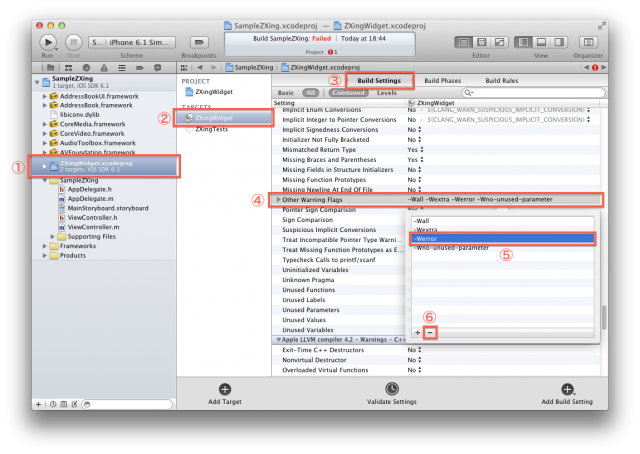Expand the Frameworks group

coord(44,246)
